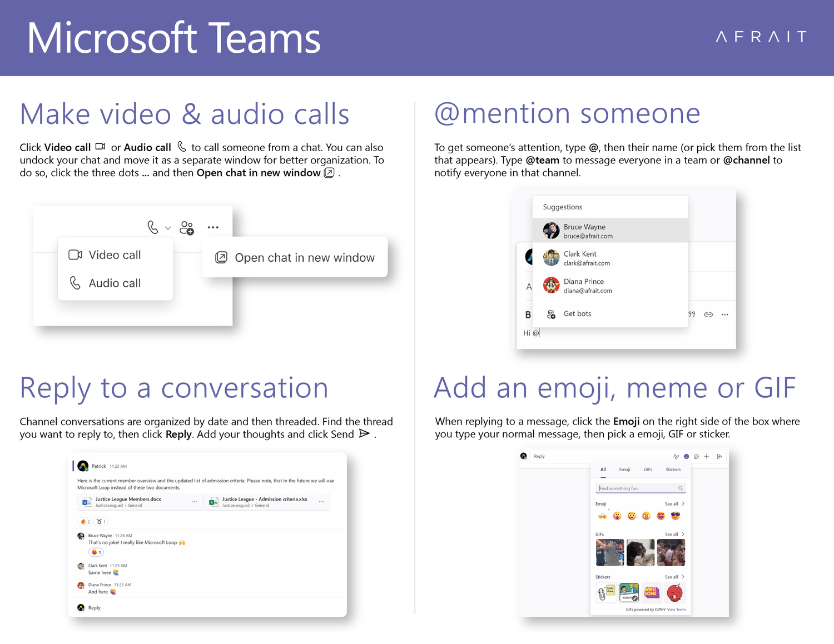Open the emoji picker icon in Reply box
Screen dimensions: 834x644
coord(686,456)
